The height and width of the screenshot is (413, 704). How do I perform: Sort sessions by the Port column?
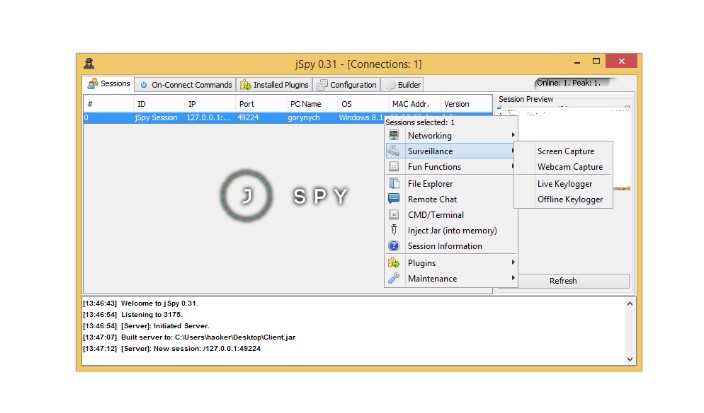tap(261, 104)
